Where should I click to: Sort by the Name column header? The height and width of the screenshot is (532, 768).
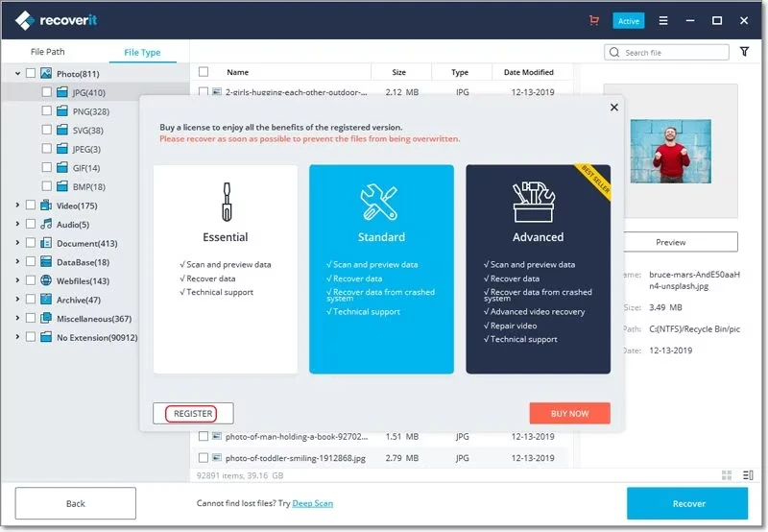tap(237, 72)
